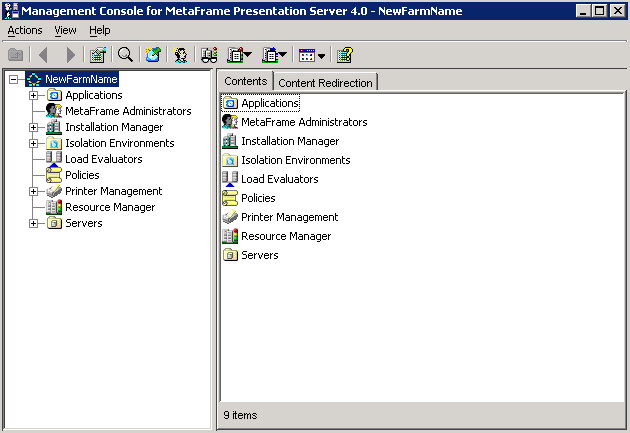Select Applications in the left tree
Image resolution: width=630 pixels, height=433 pixels.
(x=94, y=95)
